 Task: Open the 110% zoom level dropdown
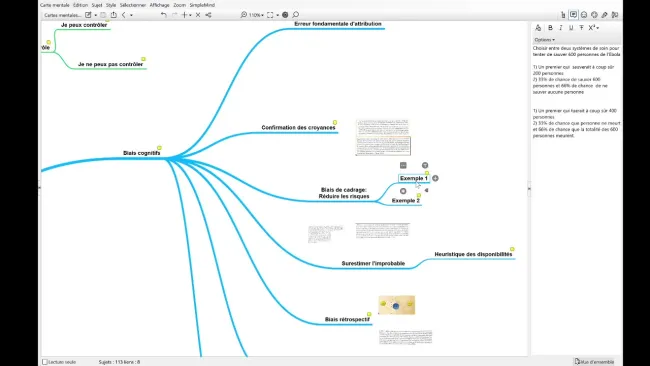(x=256, y=15)
